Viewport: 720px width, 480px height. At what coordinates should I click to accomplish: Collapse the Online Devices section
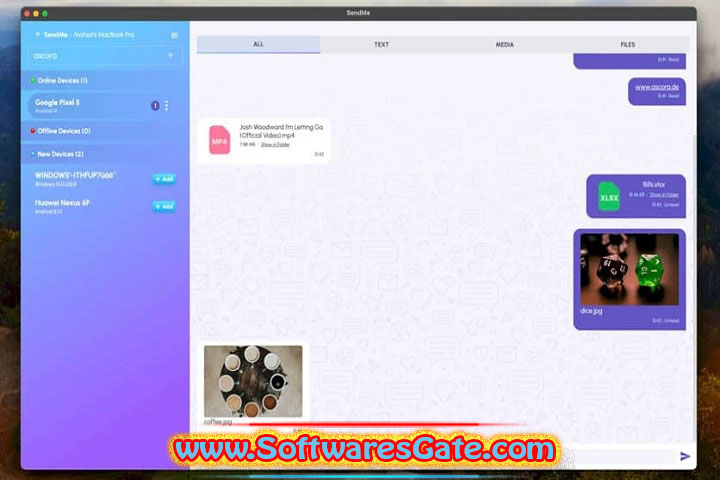pyautogui.click(x=105, y=80)
